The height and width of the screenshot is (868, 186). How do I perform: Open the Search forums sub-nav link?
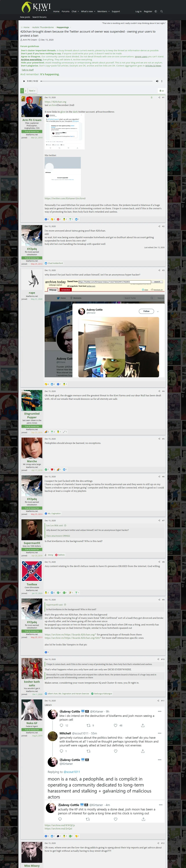click(40, 17)
